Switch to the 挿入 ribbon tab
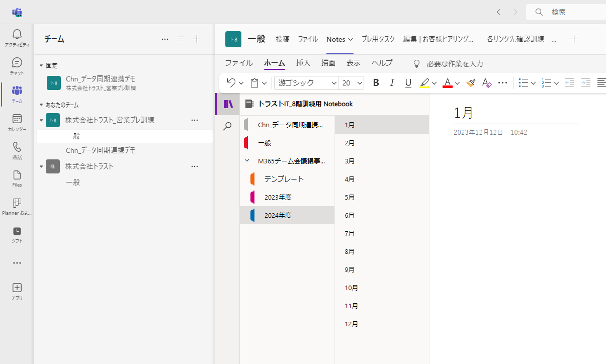The image size is (606, 364). tap(303, 63)
